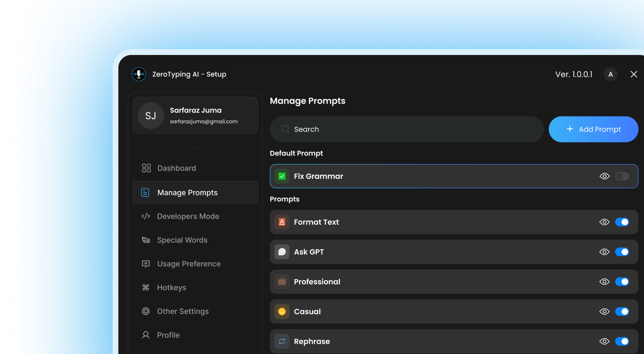644x354 pixels.
Task: Open Developers Mode section
Action: pos(195,216)
